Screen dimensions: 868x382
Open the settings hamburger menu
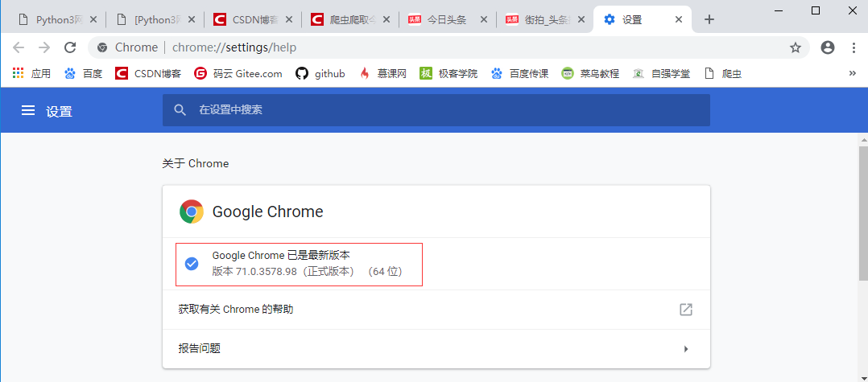(27, 111)
